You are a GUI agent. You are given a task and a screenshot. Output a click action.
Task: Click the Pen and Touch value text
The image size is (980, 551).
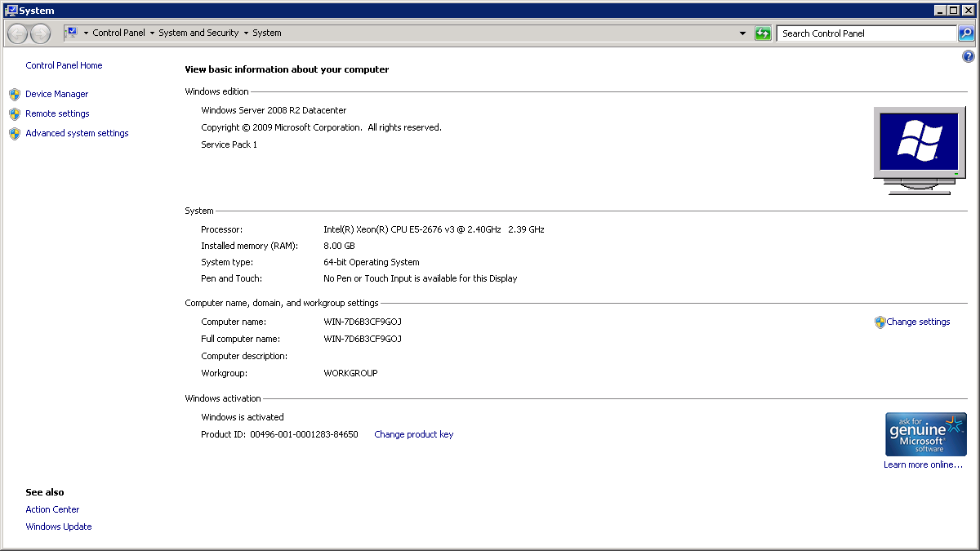coord(421,278)
